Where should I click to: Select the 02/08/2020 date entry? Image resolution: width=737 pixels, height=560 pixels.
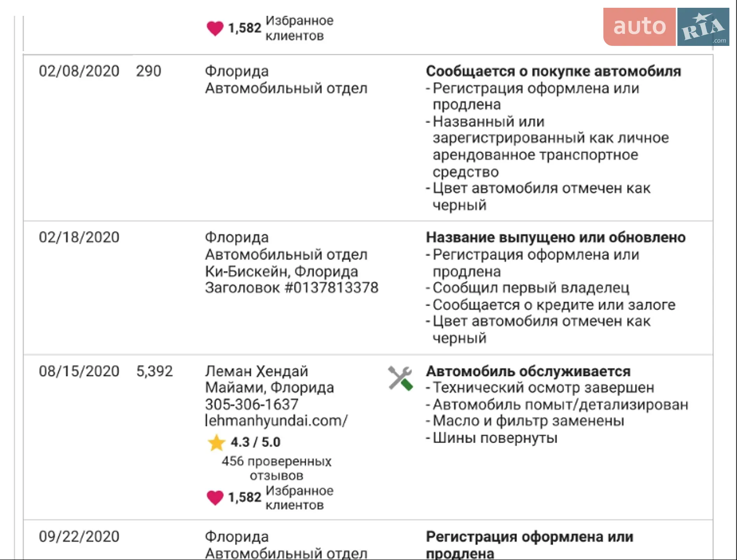79,71
